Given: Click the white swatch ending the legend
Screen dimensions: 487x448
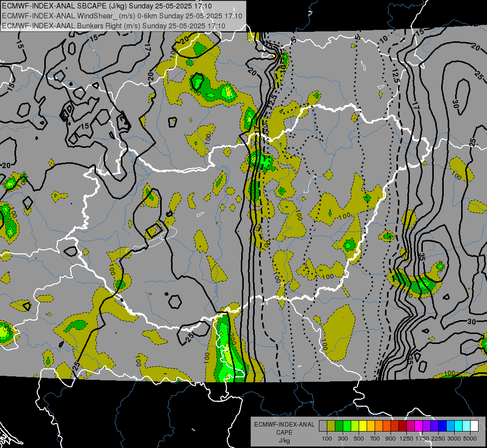Looking at the screenshot, I should (x=474, y=426).
